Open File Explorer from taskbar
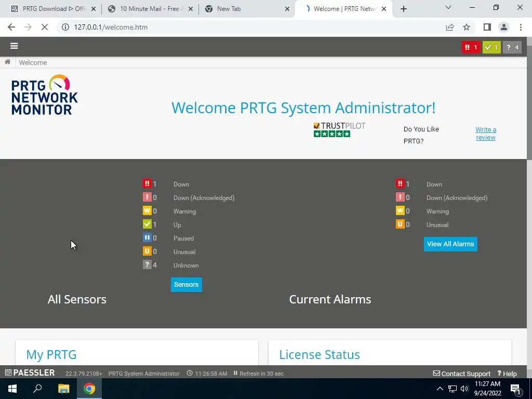 coord(63,389)
